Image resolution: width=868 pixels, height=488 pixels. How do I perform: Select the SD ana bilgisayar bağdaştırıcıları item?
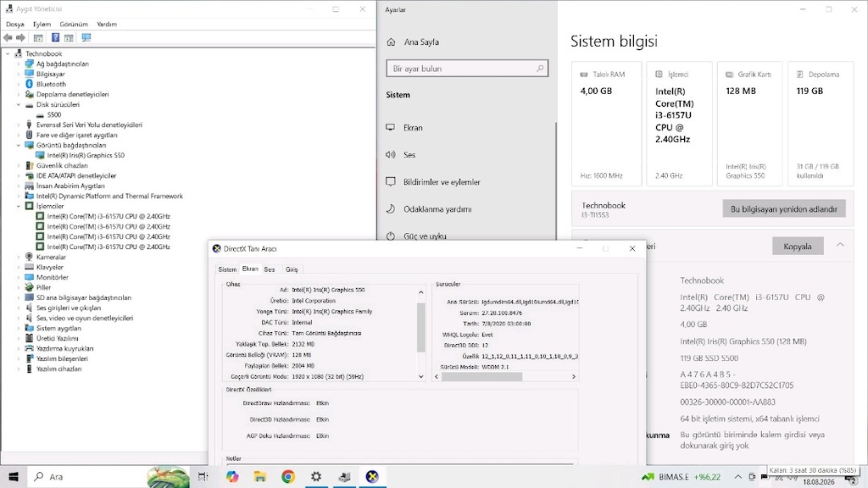[x=84, y=297]
